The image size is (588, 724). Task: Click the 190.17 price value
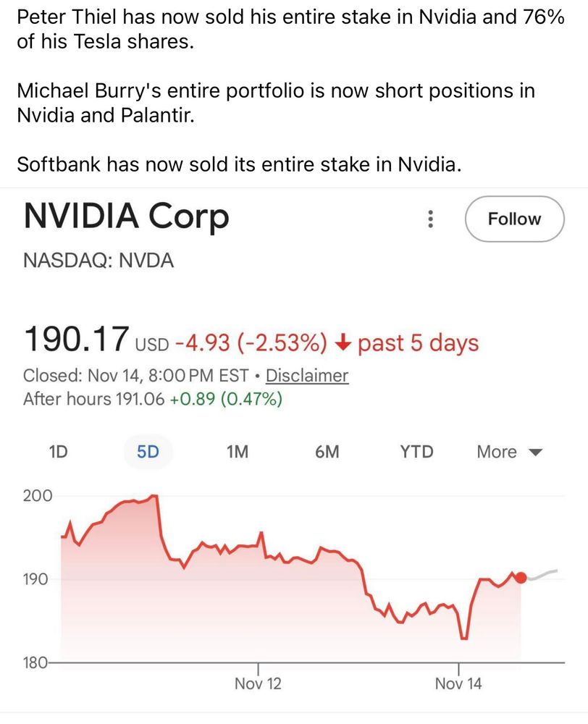pos(77,340)
